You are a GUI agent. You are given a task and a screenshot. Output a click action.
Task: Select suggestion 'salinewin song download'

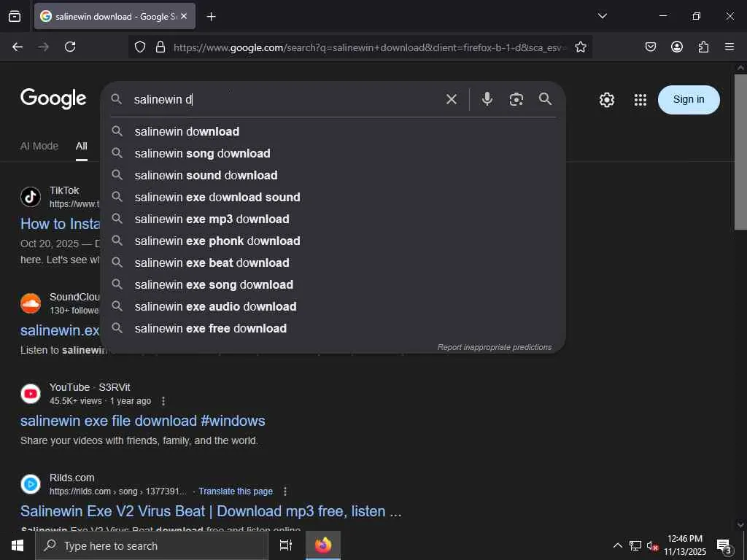coord(333,153)
